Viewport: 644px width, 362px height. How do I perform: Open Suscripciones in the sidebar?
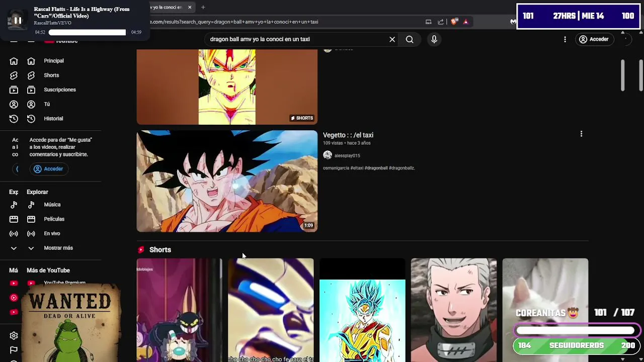coord(59,90)
